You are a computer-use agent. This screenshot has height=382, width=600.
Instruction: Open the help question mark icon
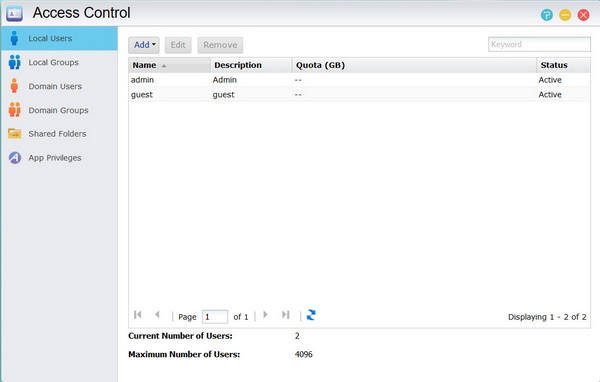click(x=547, y=15)
